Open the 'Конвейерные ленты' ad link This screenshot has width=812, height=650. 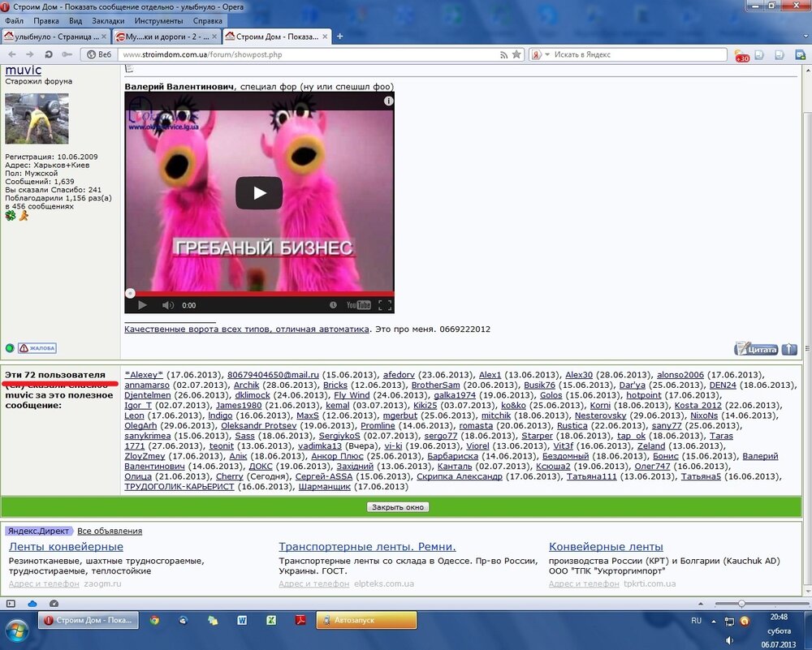(606, 546)
